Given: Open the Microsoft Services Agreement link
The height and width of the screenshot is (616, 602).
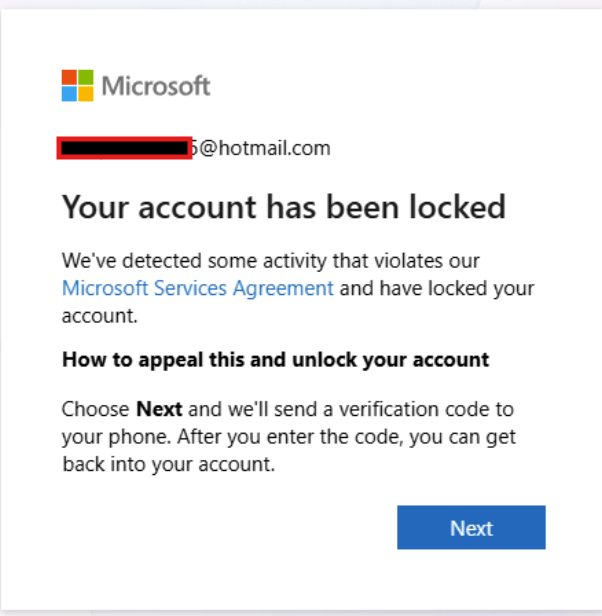Looking at the screenshot, I should pyautogui.click(x=197, y=288).
